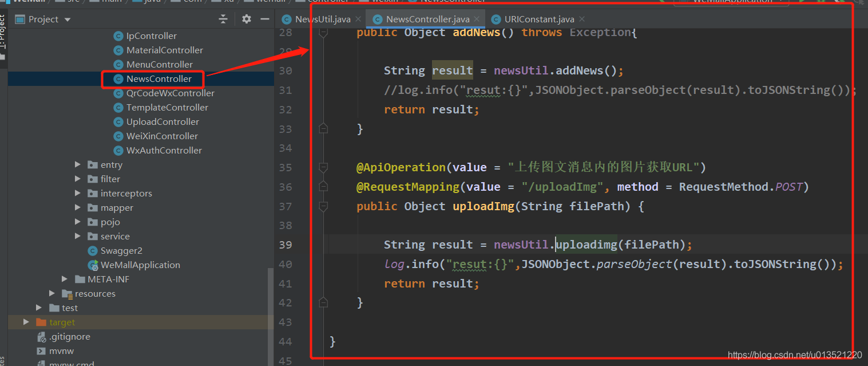
Task: Toggle fold end marker on line 42
Action: [x=323, y=302]
